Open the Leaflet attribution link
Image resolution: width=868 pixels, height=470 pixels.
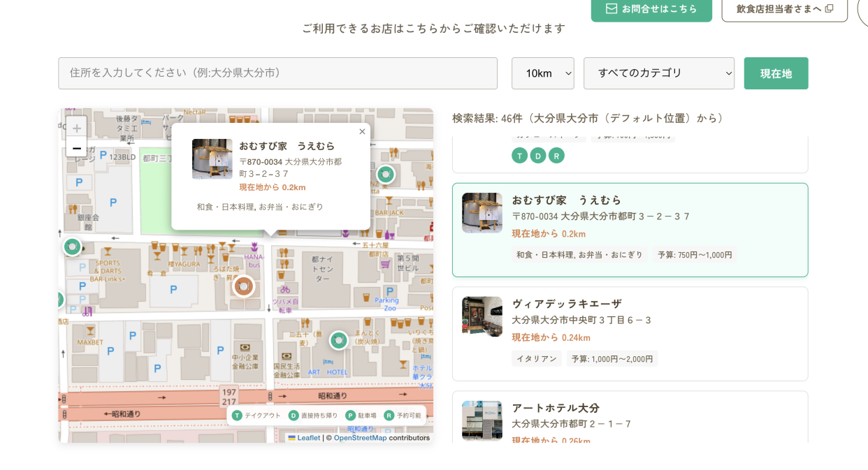(308, 438)
